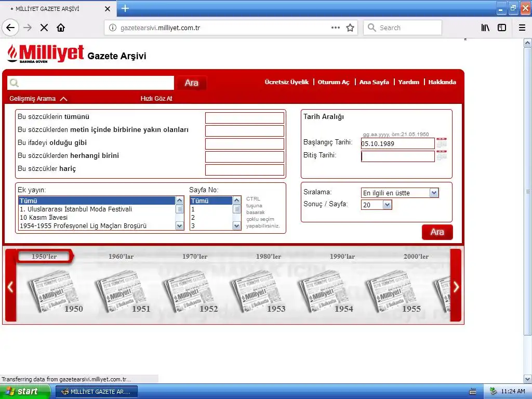Click the Başlangıç Tarihi date field
Image resolution: width=532 pixels, height=399 pixels.
397,143
